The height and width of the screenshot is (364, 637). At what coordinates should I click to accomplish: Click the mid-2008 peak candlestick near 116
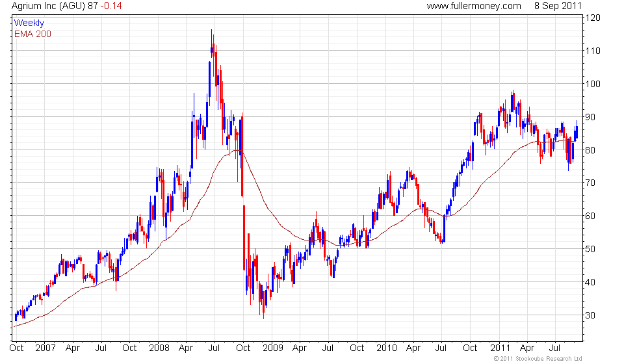click(211, 42)
